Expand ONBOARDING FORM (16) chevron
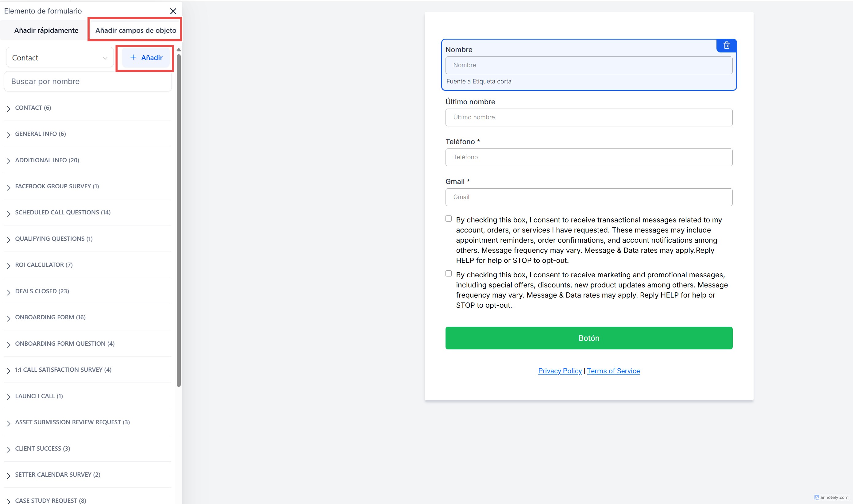The height and width of the screenshot is (504, 853). 9,318
